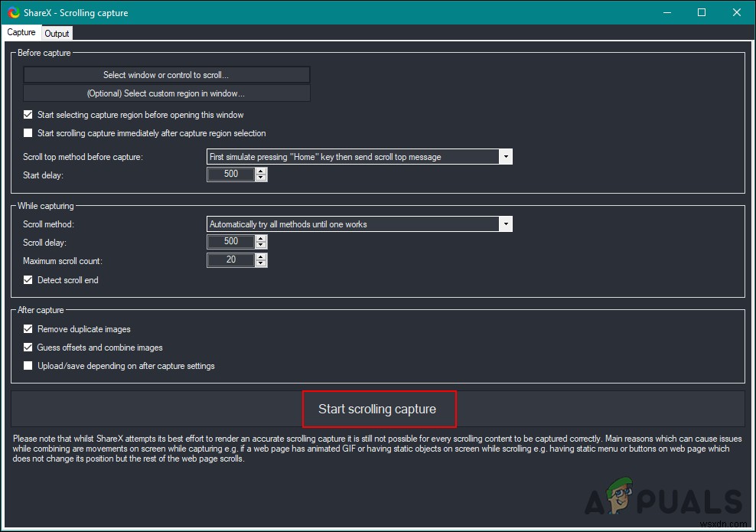Click Select window or control to scroll
The height and width of the screenshot is (532, 756).
[166, 75]
